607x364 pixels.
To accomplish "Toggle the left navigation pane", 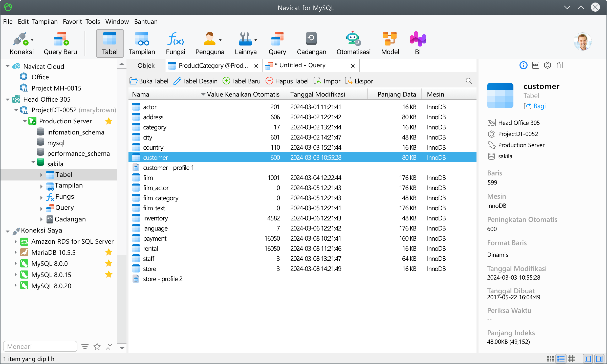I will point(588,358).
